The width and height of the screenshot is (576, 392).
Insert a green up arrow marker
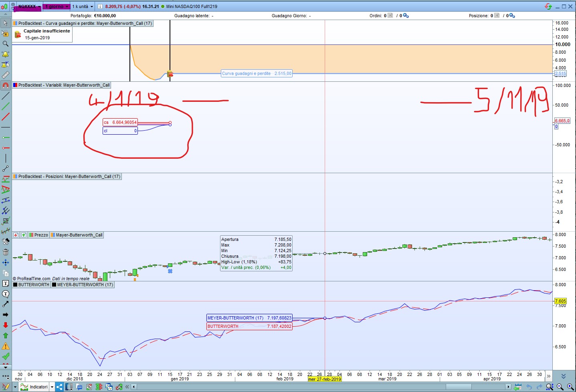6,335
